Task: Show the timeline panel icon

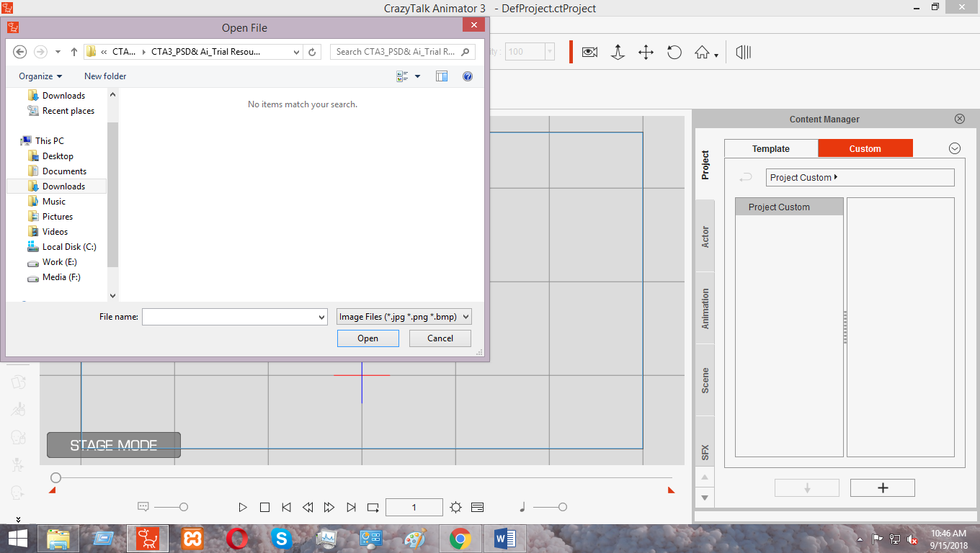Action: tap(477, 508)
